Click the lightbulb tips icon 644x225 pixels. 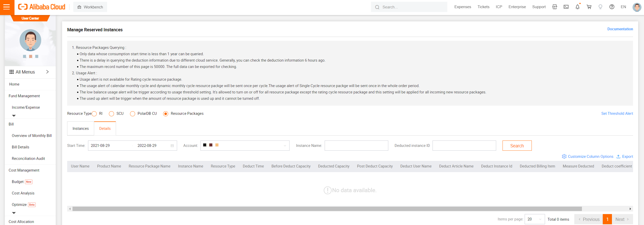pos(600,7)
